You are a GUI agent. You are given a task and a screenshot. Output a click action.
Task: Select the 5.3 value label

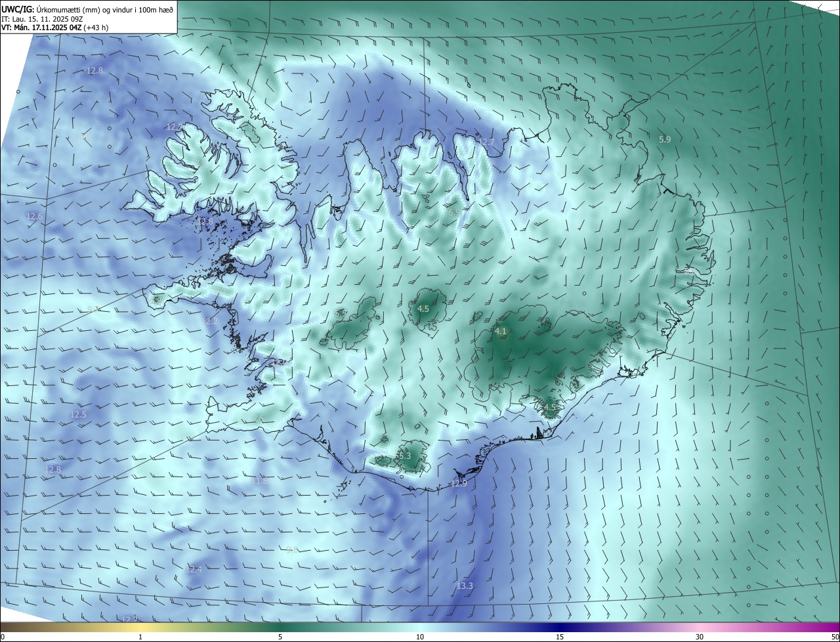point(404,456)
